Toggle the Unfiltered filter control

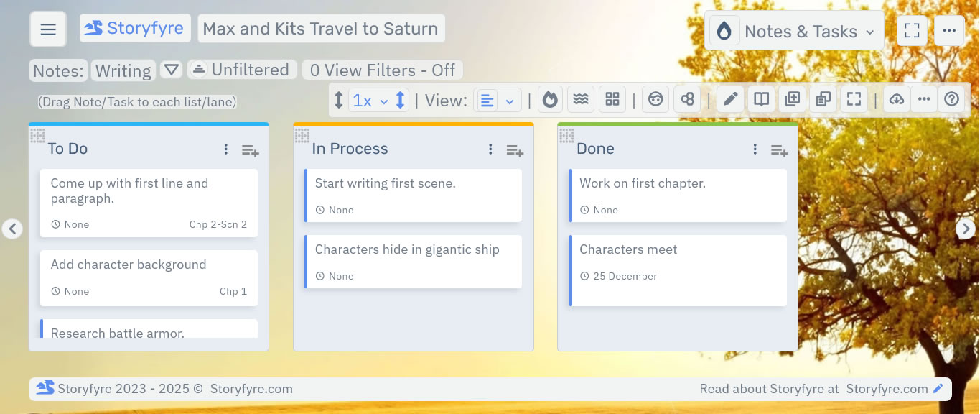click(x=242, y=69)
